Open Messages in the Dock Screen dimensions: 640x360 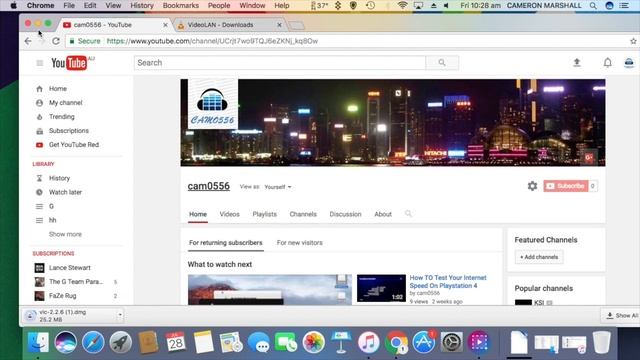click(x=259, y=342)
